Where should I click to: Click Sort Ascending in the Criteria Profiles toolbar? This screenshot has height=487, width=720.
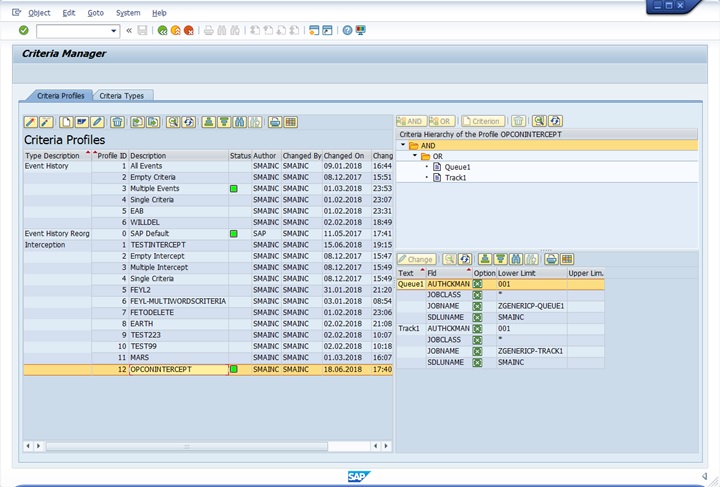pyautogui.click(x=208, y=122)
